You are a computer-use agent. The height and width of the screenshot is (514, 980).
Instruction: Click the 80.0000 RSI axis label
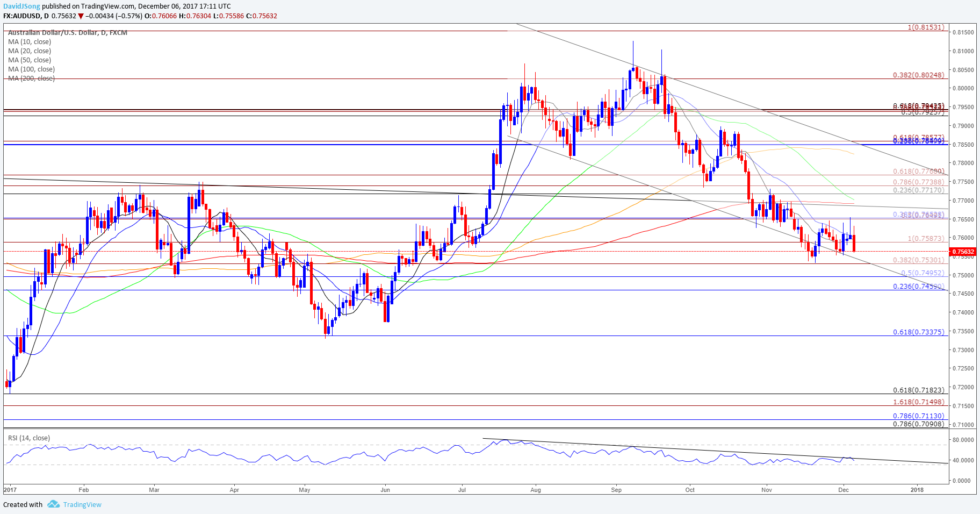click(963, 440)
